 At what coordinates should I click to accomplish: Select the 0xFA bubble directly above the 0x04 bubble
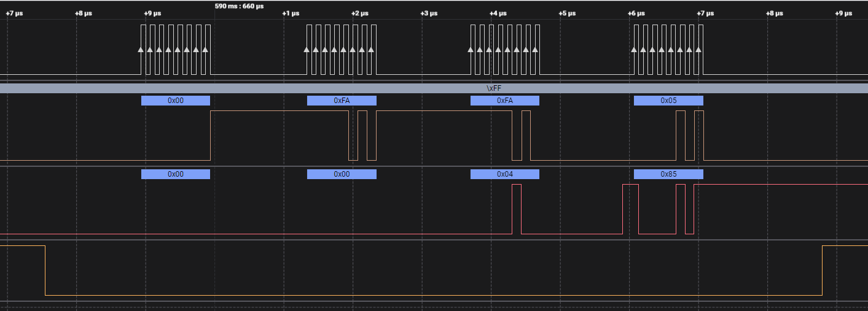click(x=504, y=101)
